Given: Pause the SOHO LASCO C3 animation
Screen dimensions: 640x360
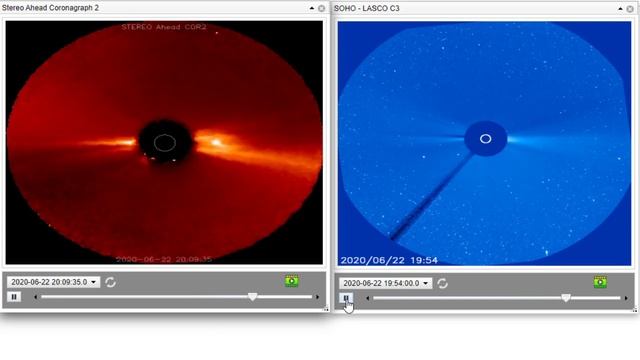Looking at the screenshot, I should click(346, 298).
